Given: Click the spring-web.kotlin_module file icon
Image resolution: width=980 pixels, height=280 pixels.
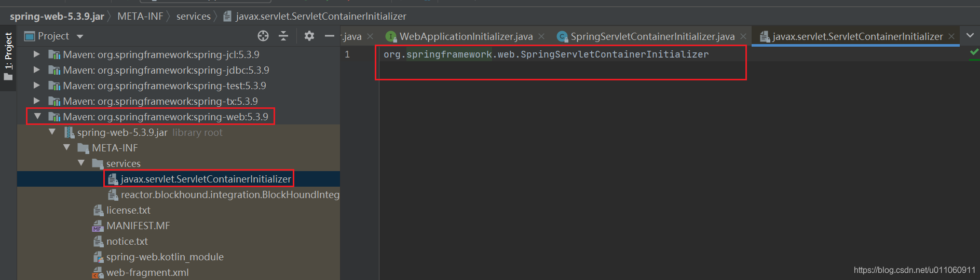Looking at the screenshot, I should click(x=98, y=257).
